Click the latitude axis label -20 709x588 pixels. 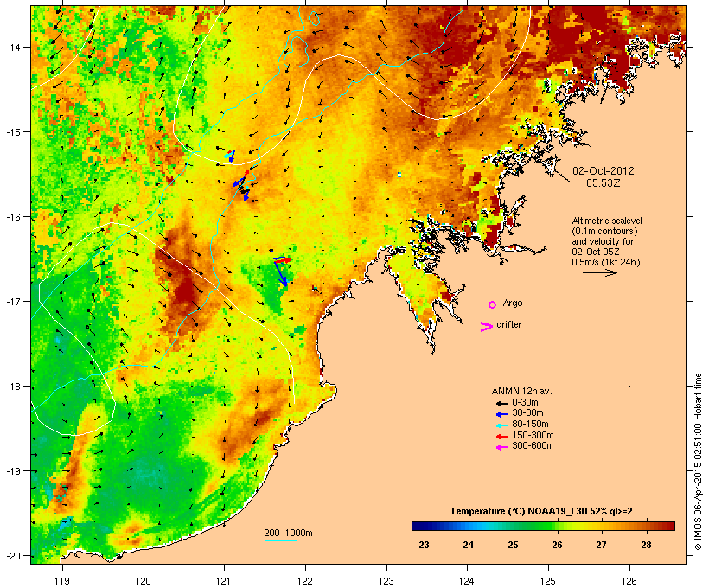[12, 555]
